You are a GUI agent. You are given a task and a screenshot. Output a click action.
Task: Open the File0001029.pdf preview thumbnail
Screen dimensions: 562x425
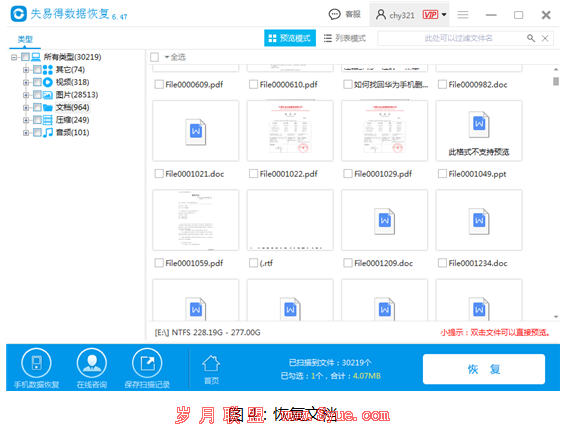(x=385, y=131)
